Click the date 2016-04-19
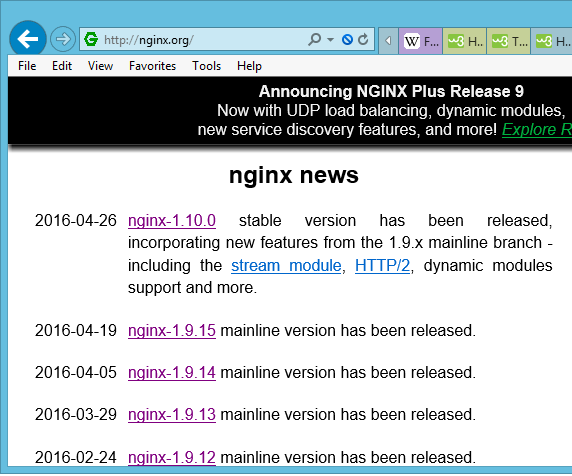 (x=76, y=330)
